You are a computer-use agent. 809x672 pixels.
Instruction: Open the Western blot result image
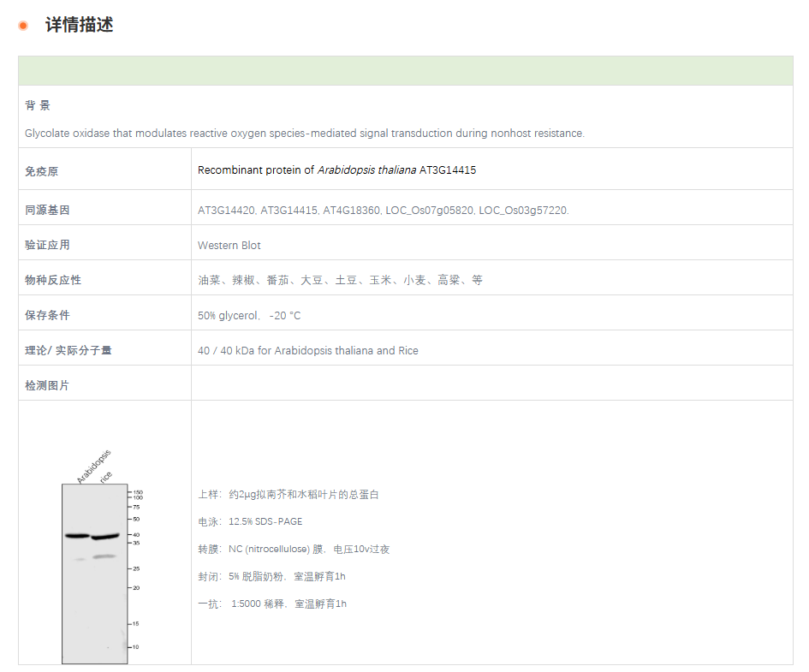coord(95,572)
